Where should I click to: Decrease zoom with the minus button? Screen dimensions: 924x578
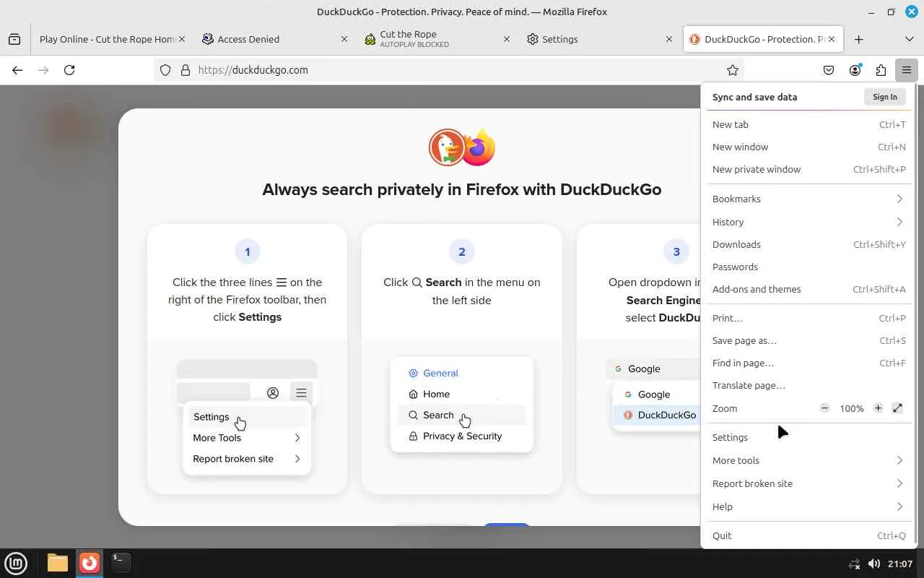tap(824, 408)
